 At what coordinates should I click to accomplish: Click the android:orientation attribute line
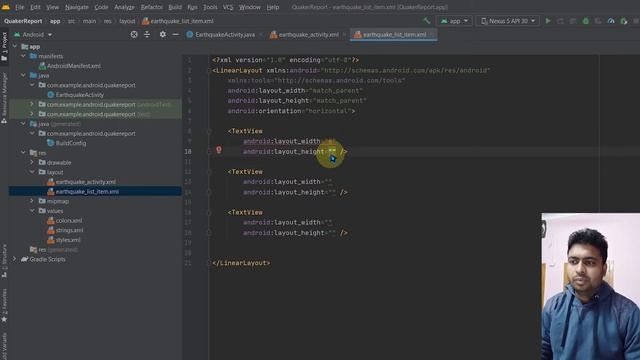point(291,111)
